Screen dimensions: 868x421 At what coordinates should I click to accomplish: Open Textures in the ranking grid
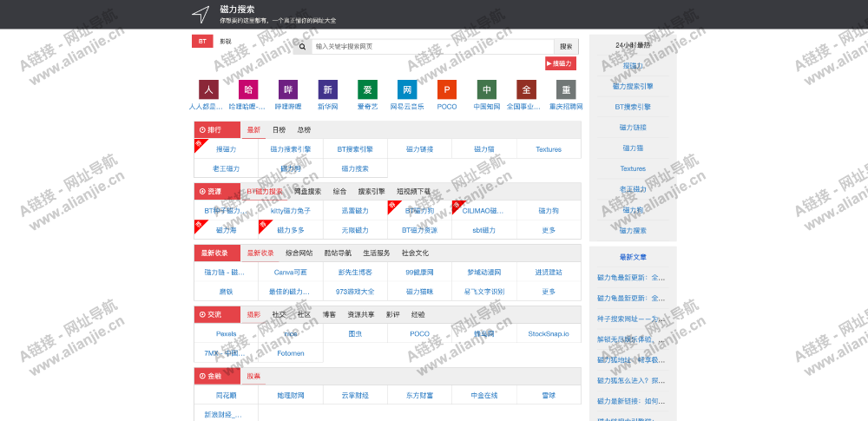(x=549, y=149)
